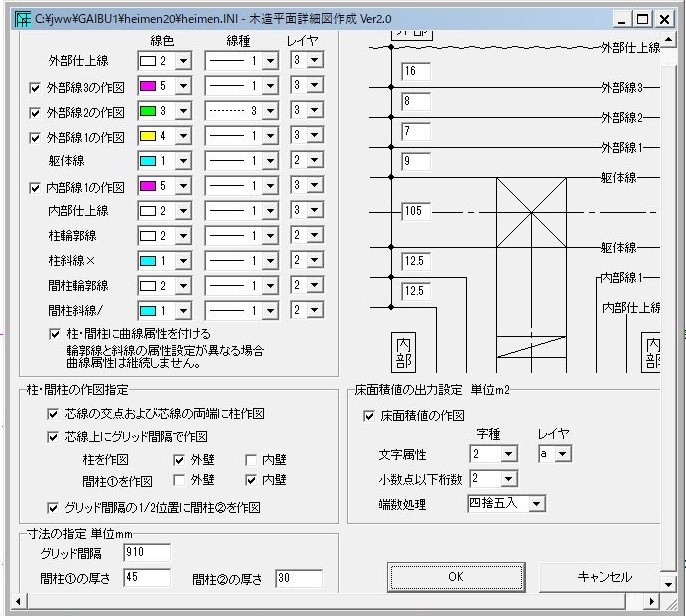Click the dimension field showing 105
Screen dimensions: 686x616
416,211
